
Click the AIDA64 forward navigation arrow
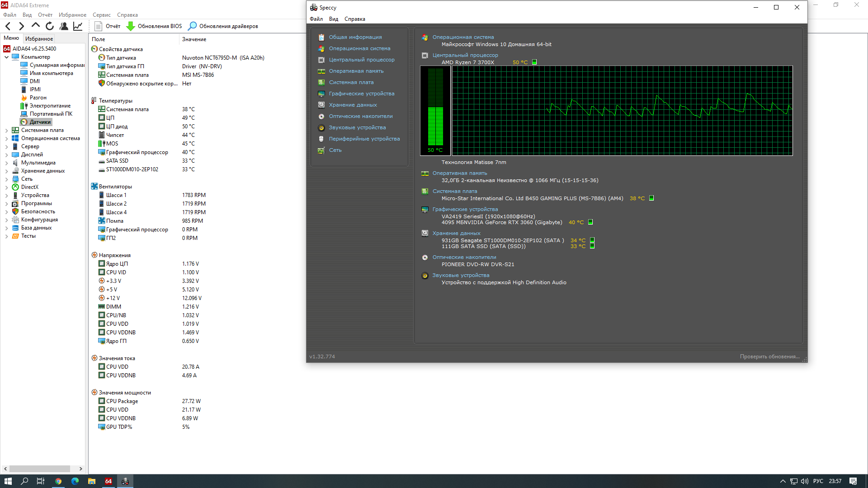tap(21, 26)
